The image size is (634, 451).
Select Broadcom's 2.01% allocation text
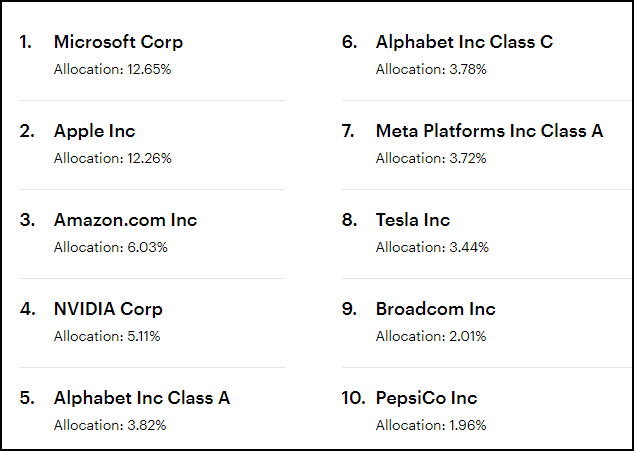[431, 336]
